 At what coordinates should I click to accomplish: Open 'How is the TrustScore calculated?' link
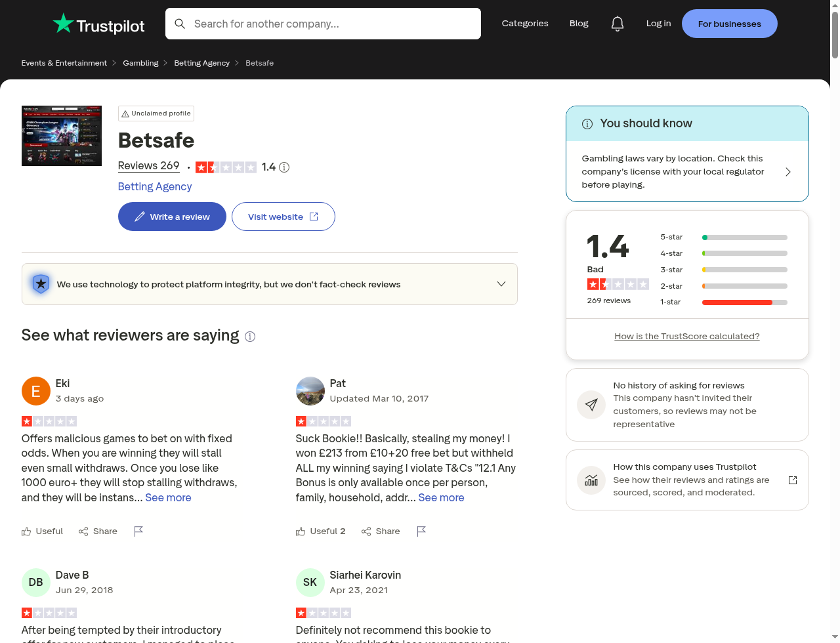[687, 336]
